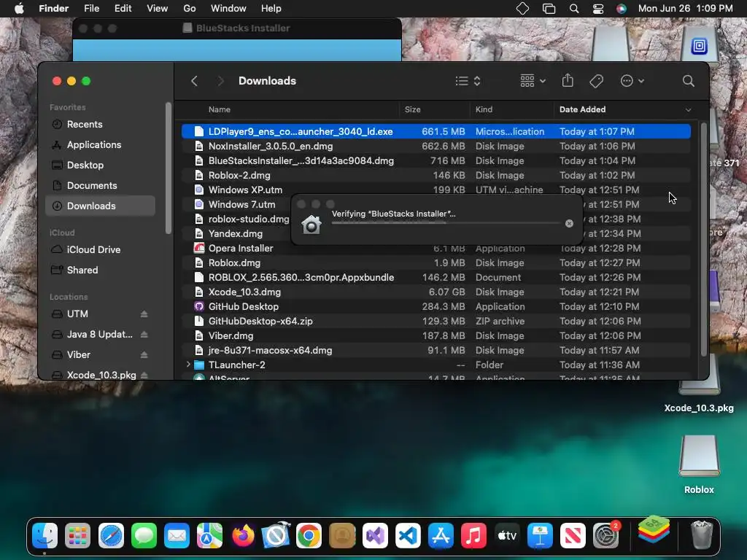Open the Window menu

228,9
